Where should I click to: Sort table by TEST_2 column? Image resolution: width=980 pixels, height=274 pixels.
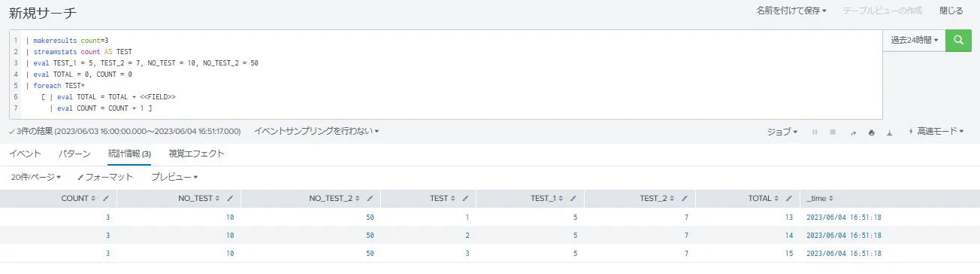tap(658, 199)
